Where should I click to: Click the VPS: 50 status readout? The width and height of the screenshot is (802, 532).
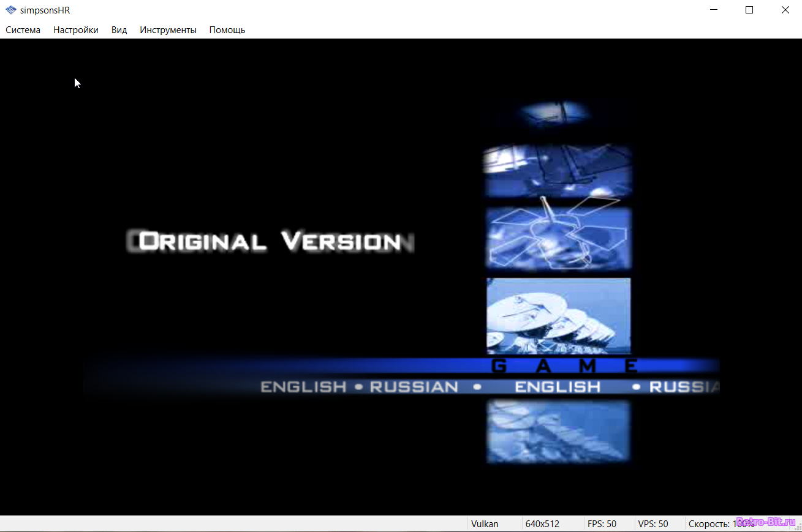653,524
